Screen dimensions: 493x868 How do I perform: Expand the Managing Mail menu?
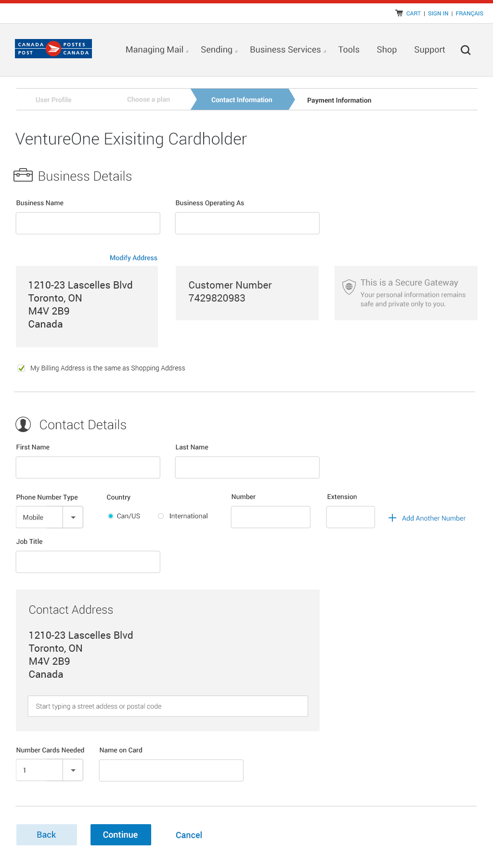pyautogui.click(x=157, y=50)
